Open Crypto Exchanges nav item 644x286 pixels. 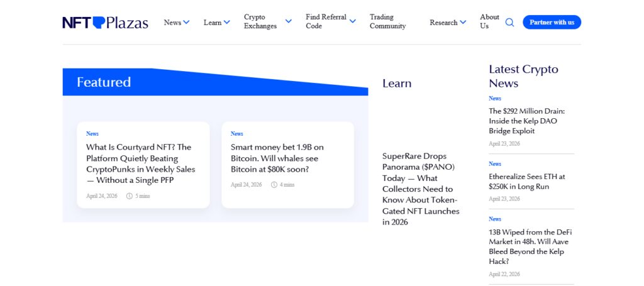(260, 21)
